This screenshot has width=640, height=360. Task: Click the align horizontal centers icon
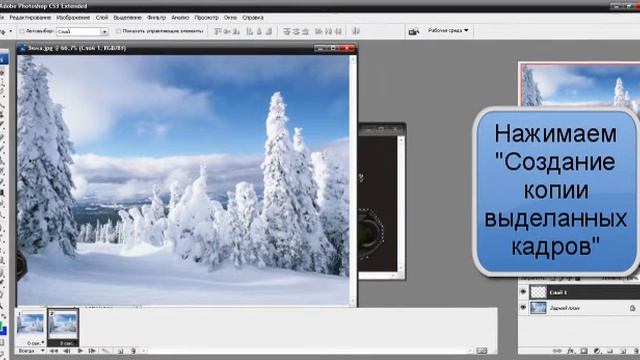[x=259, y=31]
